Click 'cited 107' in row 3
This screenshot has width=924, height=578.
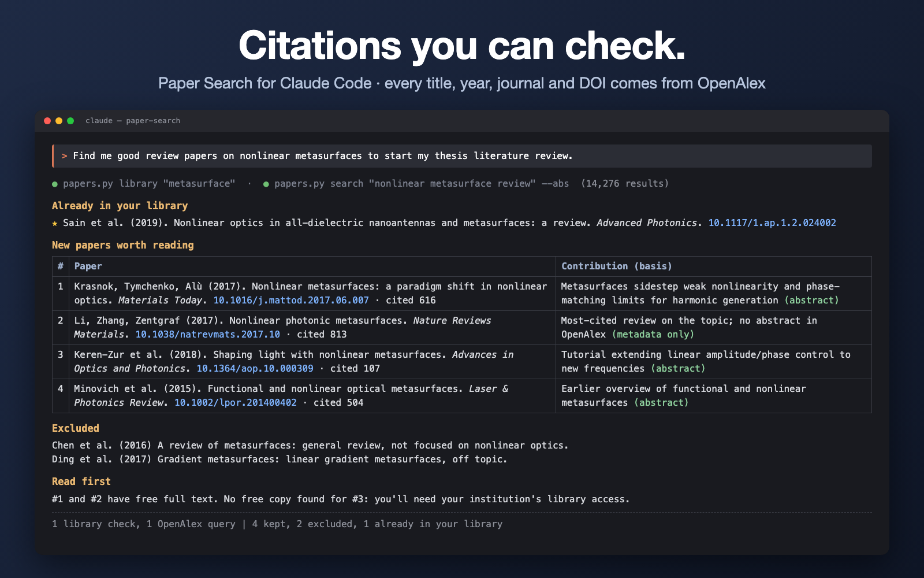click(355, 369)
